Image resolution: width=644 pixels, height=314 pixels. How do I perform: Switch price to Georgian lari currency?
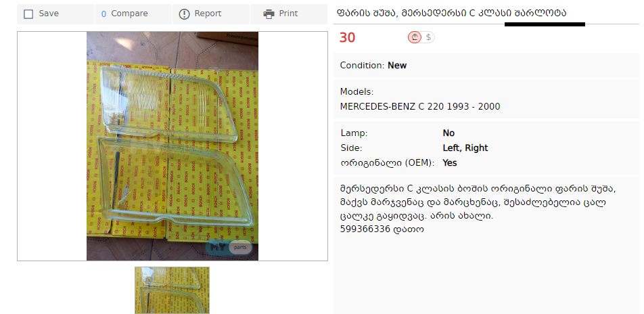coord(415,37)
